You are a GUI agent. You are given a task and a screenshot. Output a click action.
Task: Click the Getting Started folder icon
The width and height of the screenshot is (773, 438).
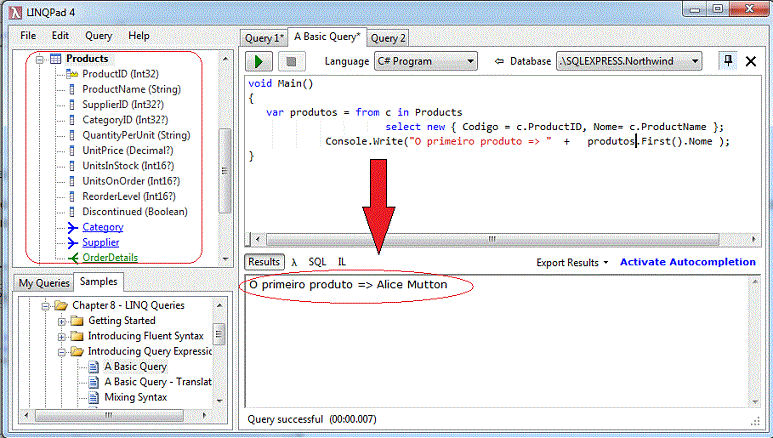[x=77, y=321]
